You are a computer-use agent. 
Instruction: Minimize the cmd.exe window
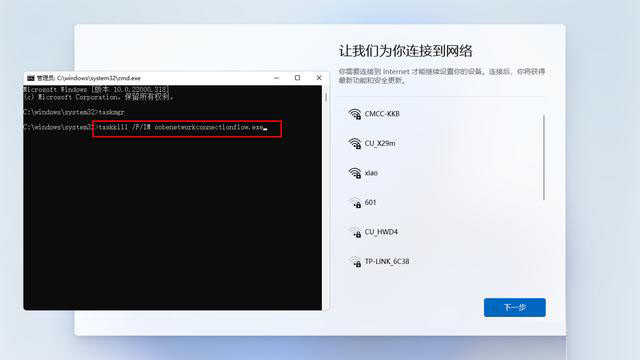pyautogui.click(x=276, y=78)
